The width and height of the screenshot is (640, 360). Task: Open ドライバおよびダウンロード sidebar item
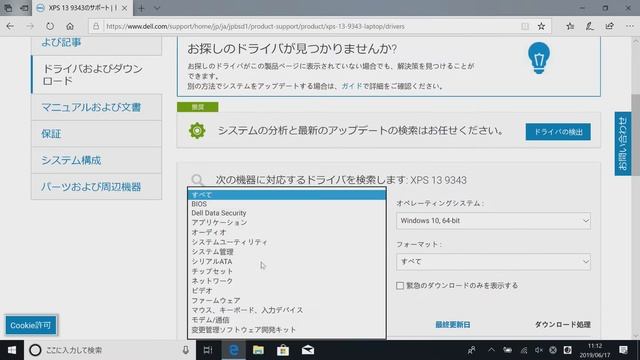click(97, 75)
